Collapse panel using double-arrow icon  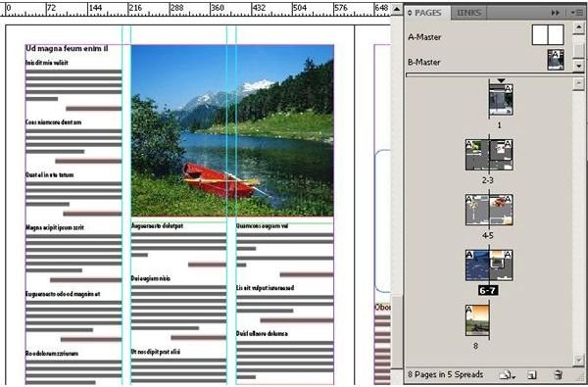pyautogui.click(x=556, y=13)
